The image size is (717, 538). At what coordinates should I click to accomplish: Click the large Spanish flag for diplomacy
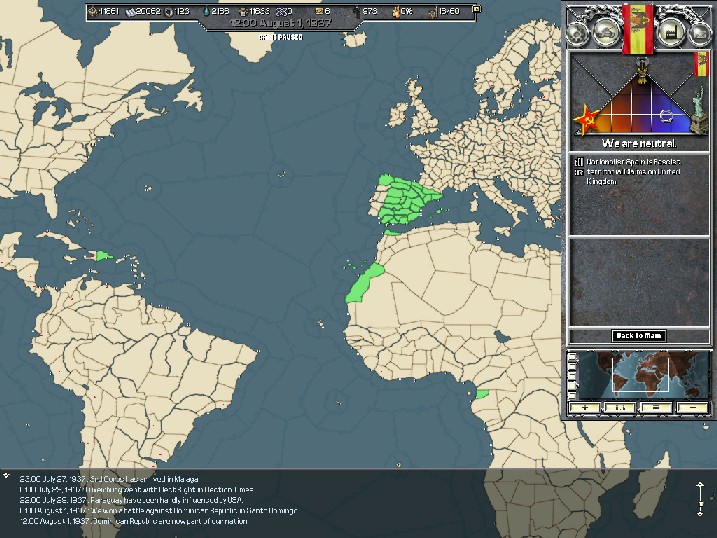pyautogui.click(x=638, y=28)
